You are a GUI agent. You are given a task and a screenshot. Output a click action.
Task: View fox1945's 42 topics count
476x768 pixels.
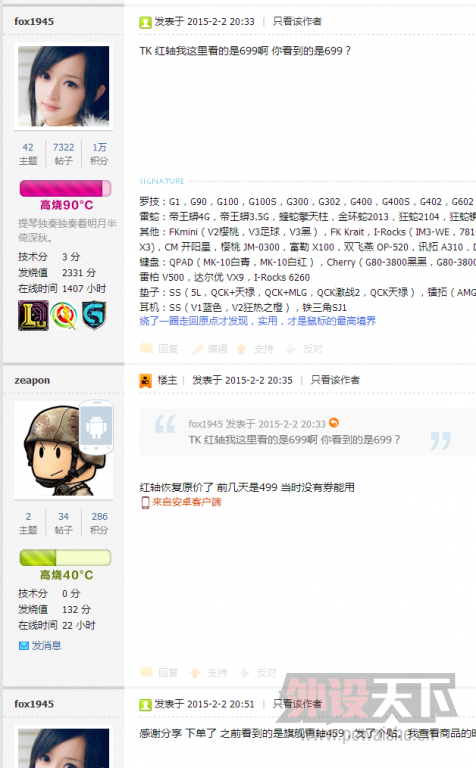coord(28,147)
